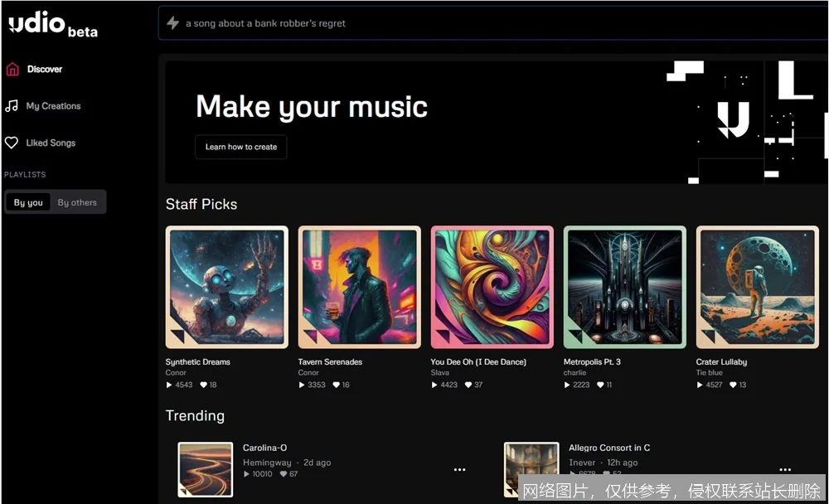Go to Liked Songs in sidebar
This screenshot has height=504, width=829.
pyautogui.click(x=51, y=143)
